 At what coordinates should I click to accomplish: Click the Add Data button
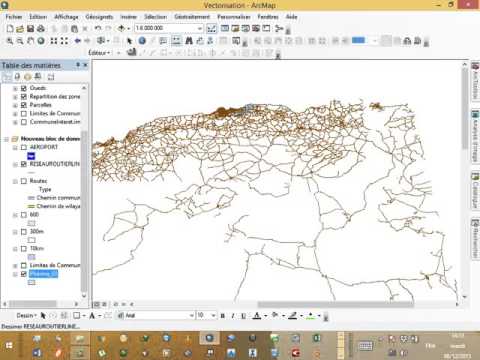[x=121, y=29]
